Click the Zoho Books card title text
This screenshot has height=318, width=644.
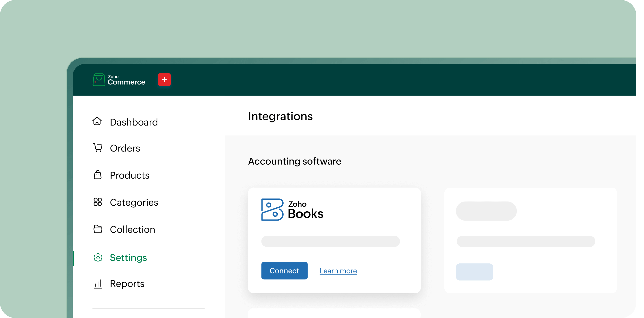(x=306, y=210)
